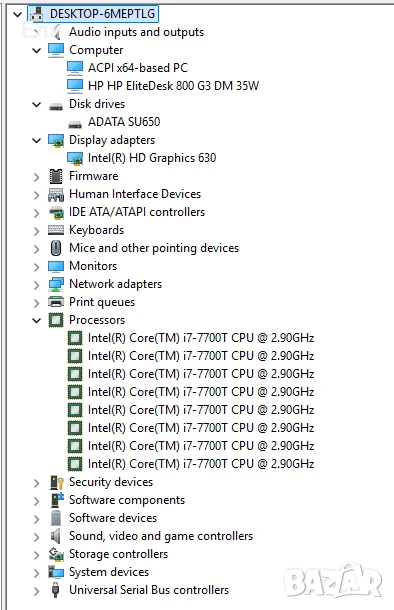Screen dimensions: 394x610
Task: Click the Keyboards category icon
Action: [56, 230]
